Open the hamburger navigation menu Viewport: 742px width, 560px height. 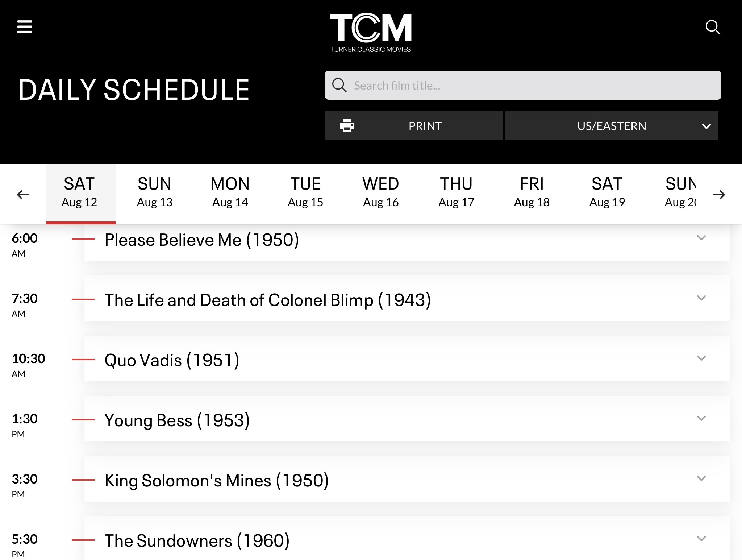tap(25, 27)
